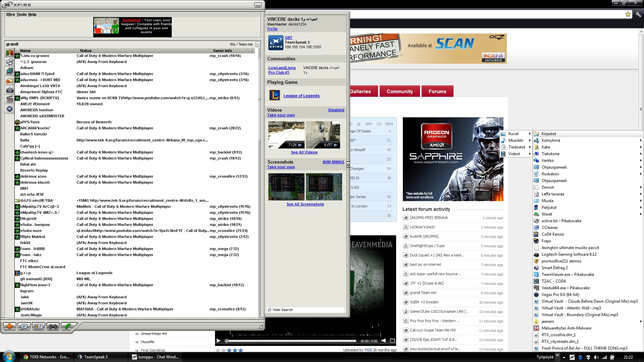Open the Xfire videos clapperboard icon
Screen dimensions: 644x362
coord(9,99)
